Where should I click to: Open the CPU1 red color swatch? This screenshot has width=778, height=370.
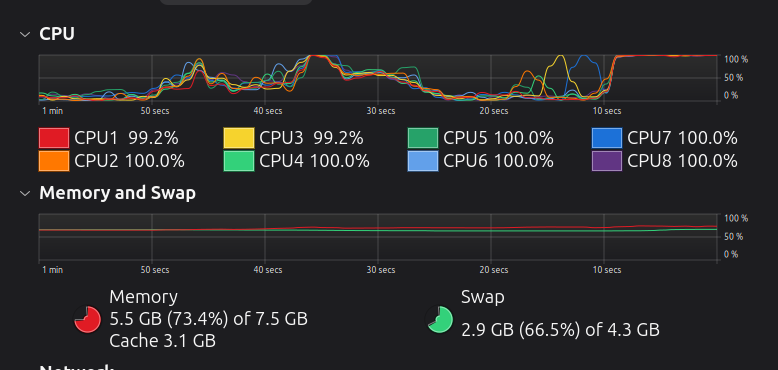pyautogui.click(x=54, y=138)
